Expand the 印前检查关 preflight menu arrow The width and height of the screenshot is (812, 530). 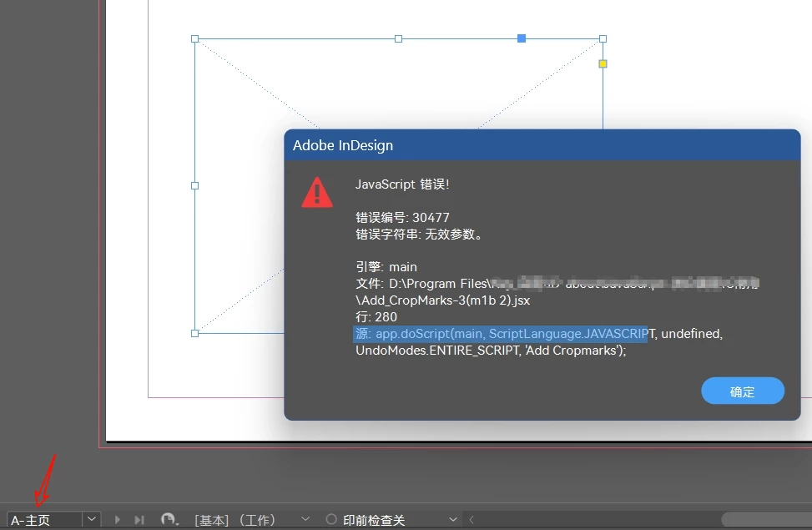click(x=453, y=519)
